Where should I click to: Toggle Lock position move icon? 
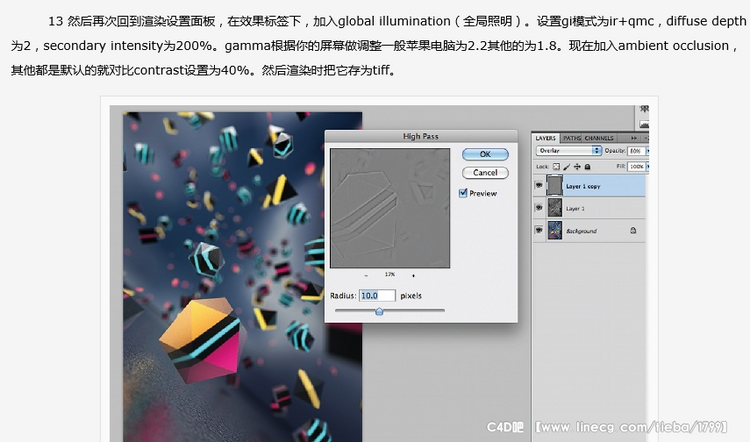tap(577, 166)
